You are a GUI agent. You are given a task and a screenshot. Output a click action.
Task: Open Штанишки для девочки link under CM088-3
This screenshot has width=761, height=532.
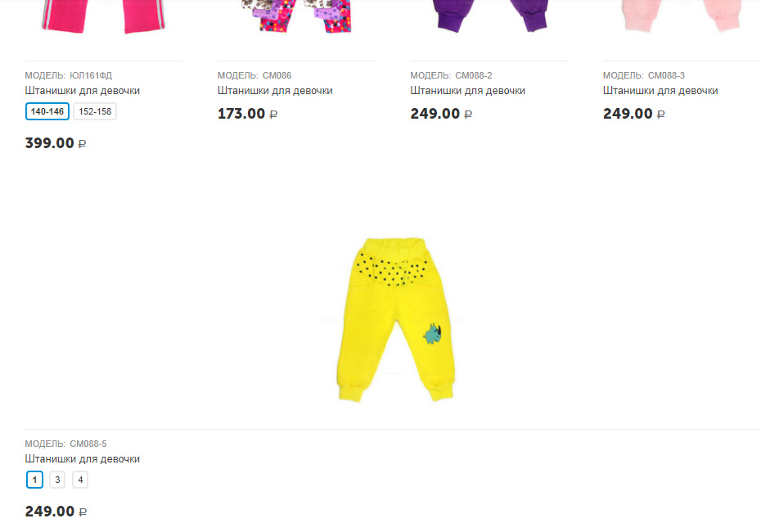[x=660, y=90]
